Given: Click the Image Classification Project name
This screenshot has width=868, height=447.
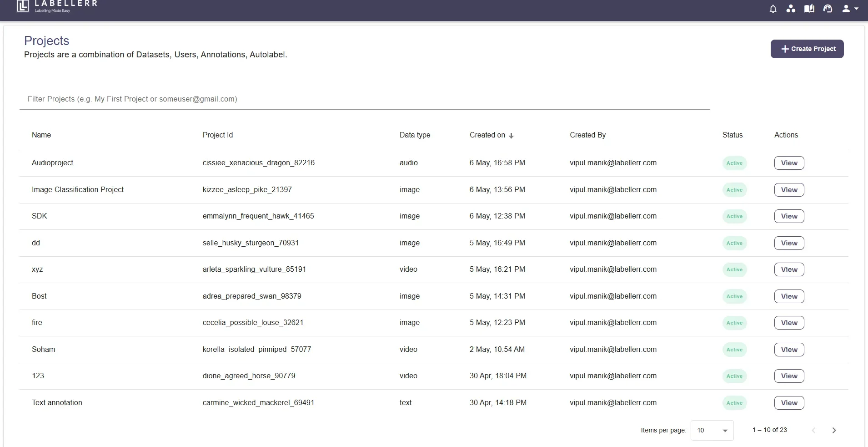Looking at the screenshot, I should pyautogui.click(x=77, y=189).
